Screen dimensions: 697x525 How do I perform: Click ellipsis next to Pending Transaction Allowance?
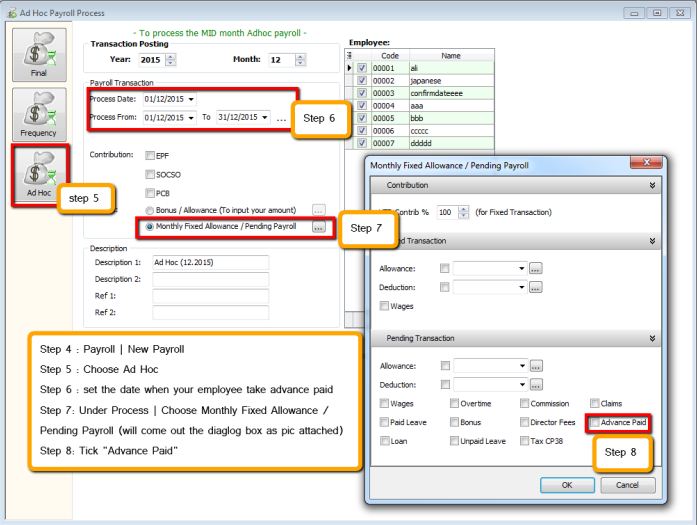(535, 366)
